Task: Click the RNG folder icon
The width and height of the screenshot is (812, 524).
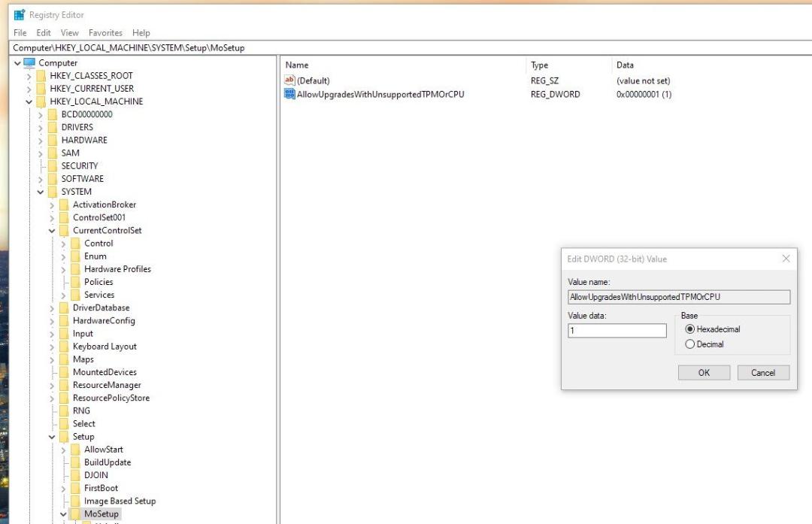Action: click(64, 410)
